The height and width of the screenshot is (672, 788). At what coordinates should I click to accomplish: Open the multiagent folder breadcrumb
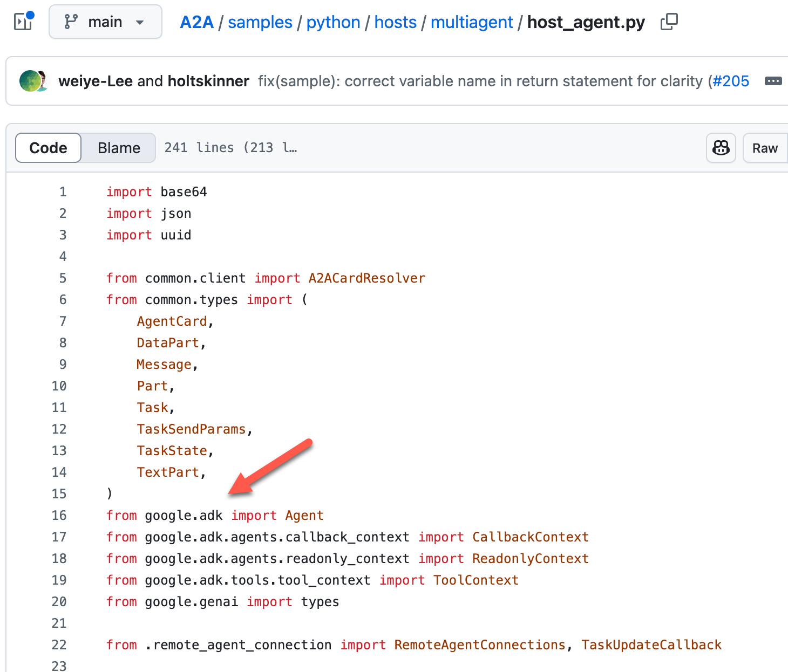pos(472,22)
